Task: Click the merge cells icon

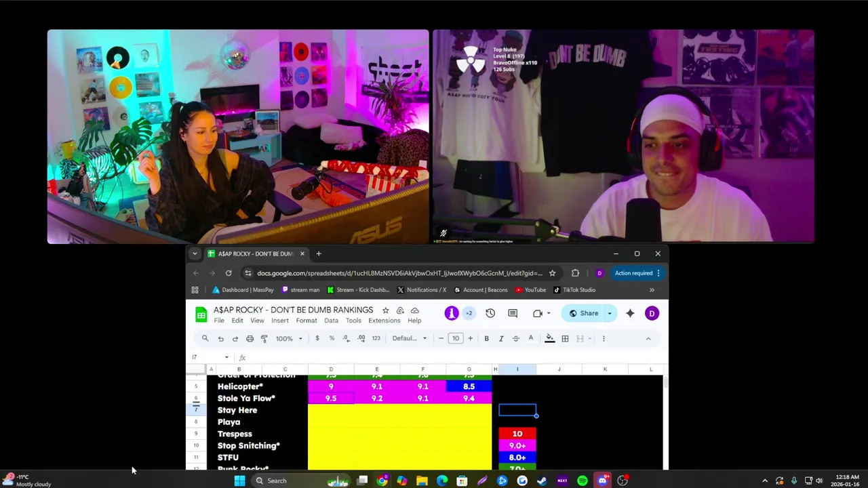Action: coord(580,338)
